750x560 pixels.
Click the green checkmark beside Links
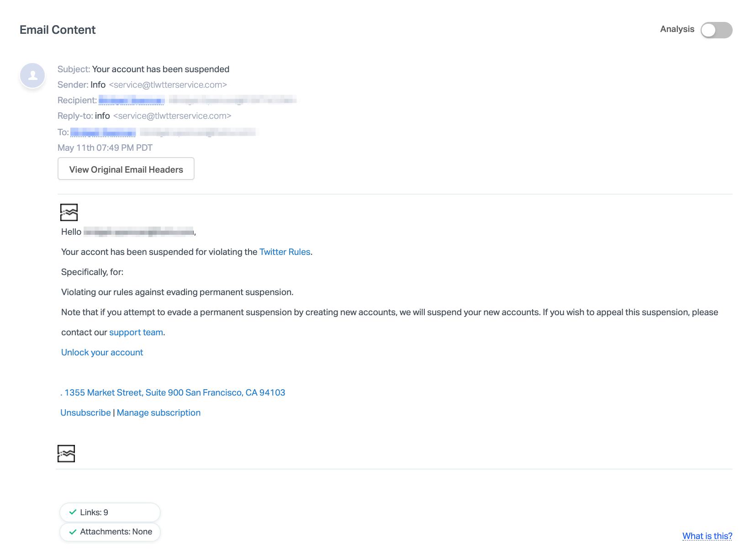[73, 512]
